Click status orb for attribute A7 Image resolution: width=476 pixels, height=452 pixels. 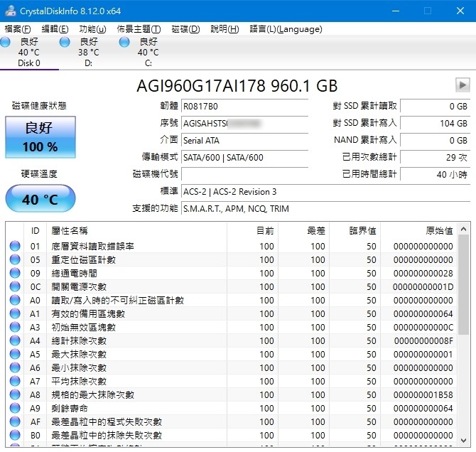[x=15, y=381]
